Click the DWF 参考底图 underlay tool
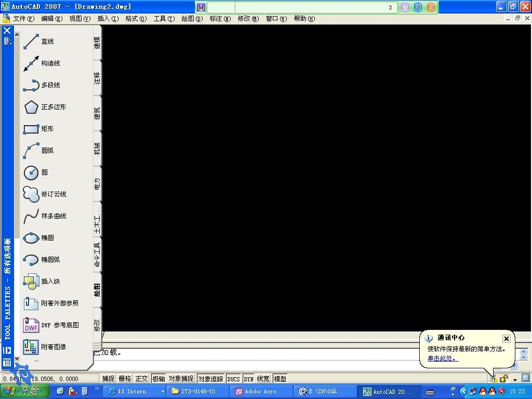 pyautogui.click(x=51, y=325)
